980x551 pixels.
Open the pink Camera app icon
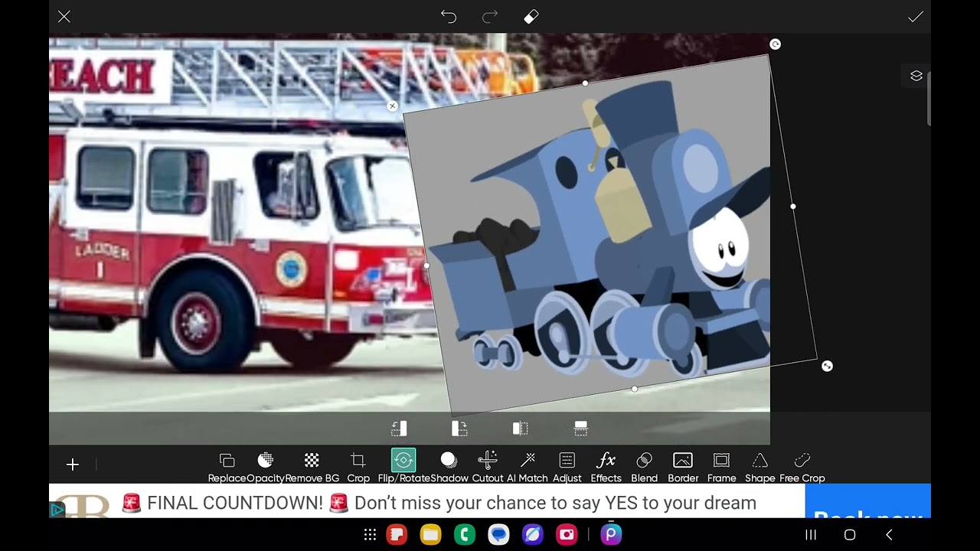pyautogui.click(x=567, y=535)
